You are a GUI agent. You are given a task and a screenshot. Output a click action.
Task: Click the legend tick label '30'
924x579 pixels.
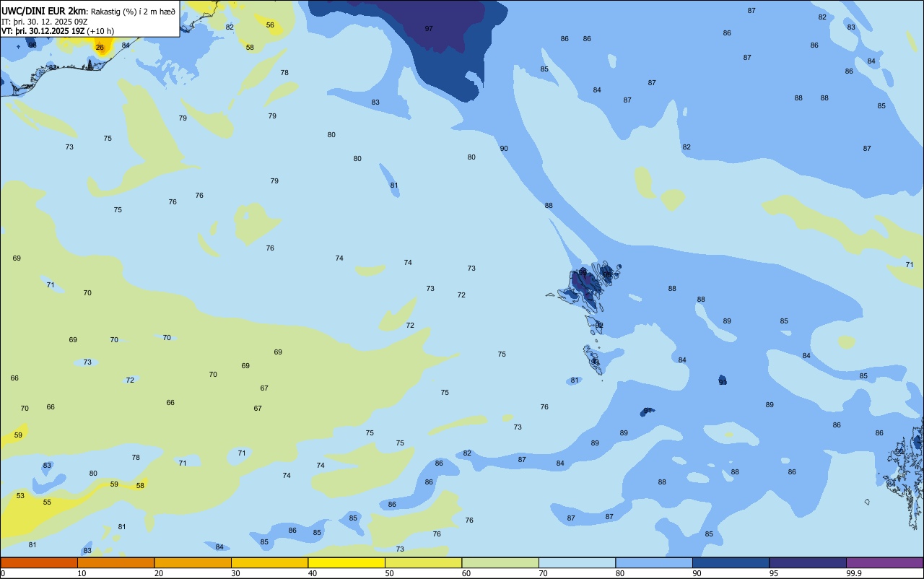tap(235, 573)
